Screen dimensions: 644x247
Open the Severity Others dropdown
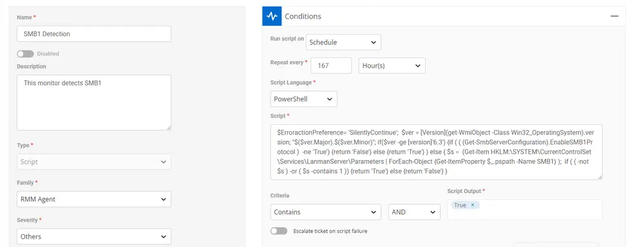(x=94, y=237)
